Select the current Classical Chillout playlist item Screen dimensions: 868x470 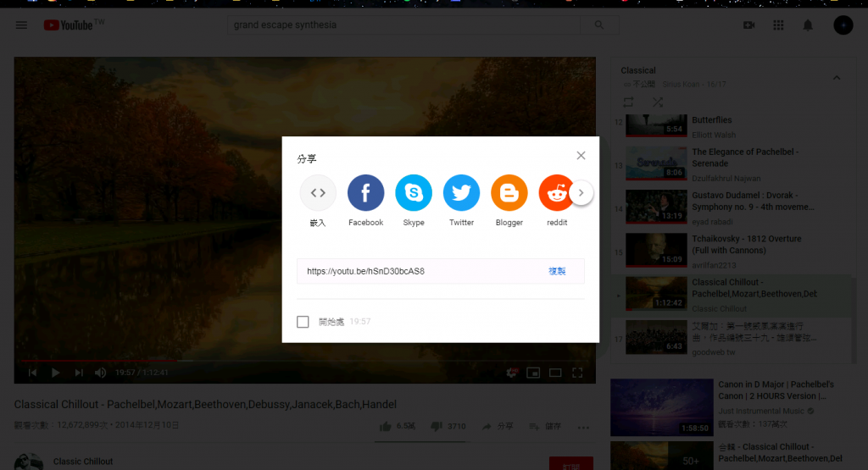pyautogui.click(x=732, y=295)
